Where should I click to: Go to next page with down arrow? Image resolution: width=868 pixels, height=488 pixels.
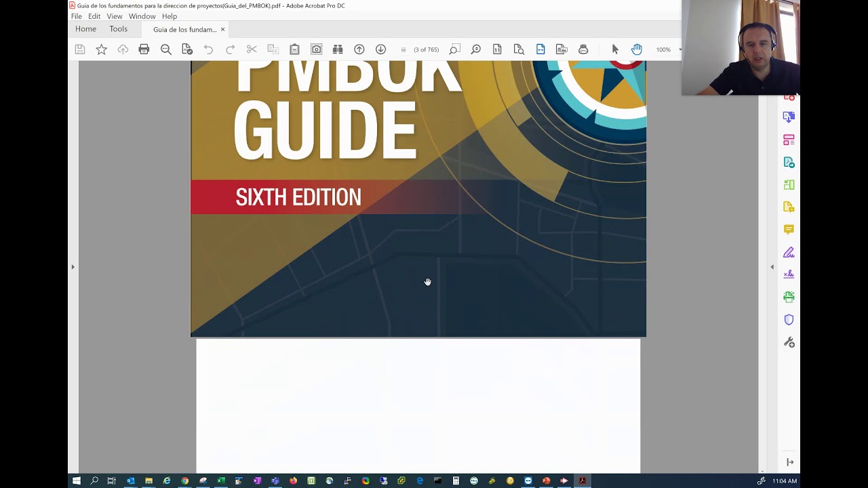tap(380, 49)
